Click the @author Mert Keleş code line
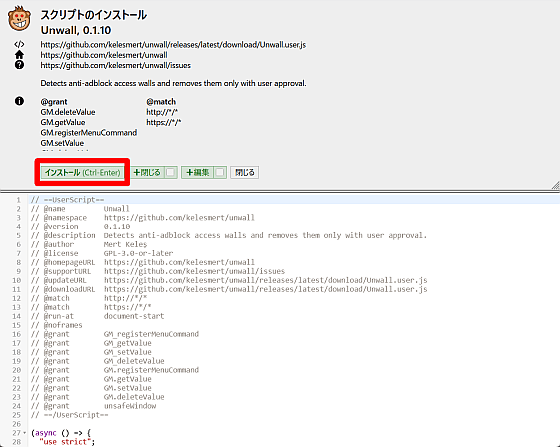Screen dimensions: 560x447 point(89,244)
